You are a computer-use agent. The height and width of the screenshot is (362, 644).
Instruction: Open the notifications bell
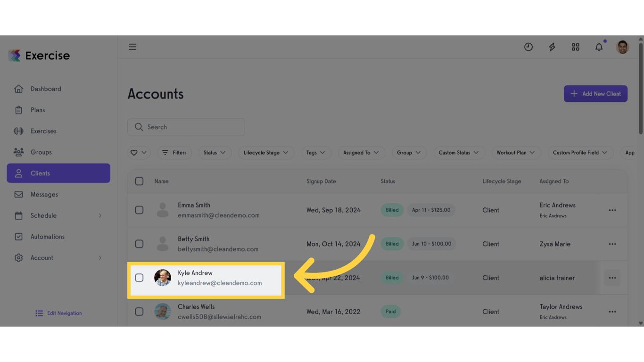(x=599, y=47)
